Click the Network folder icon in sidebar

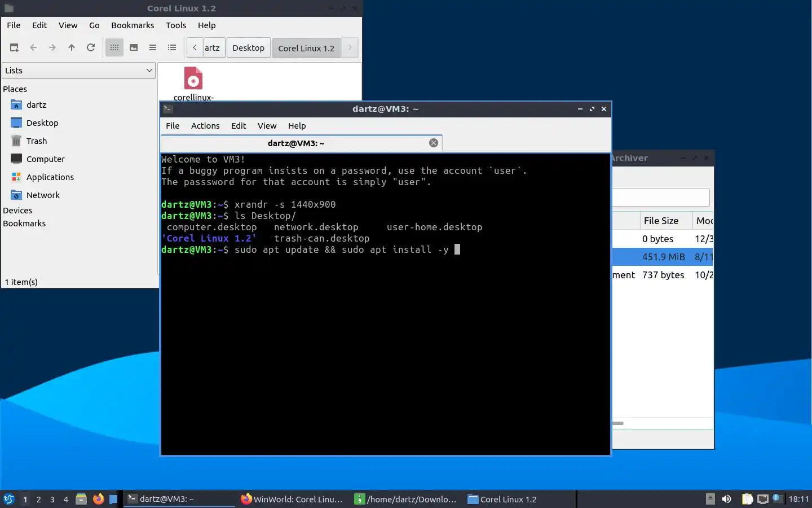click(x=16, y=195)
